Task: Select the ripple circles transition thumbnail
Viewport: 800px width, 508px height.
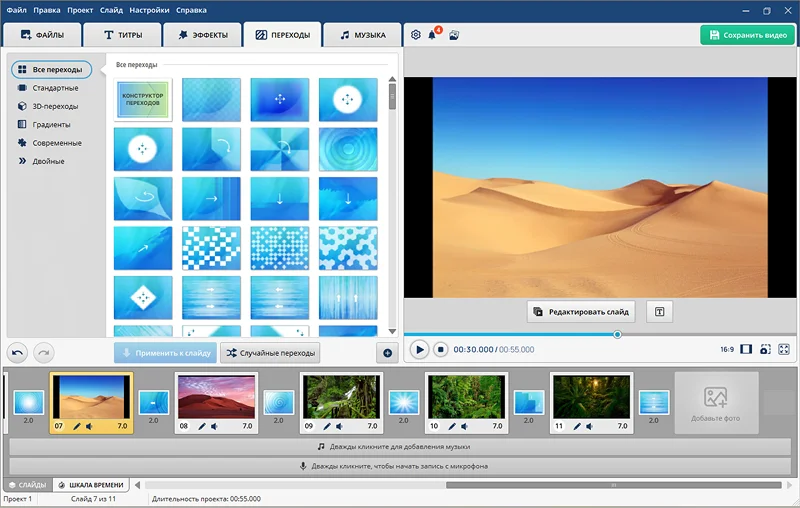Action: 348,149
